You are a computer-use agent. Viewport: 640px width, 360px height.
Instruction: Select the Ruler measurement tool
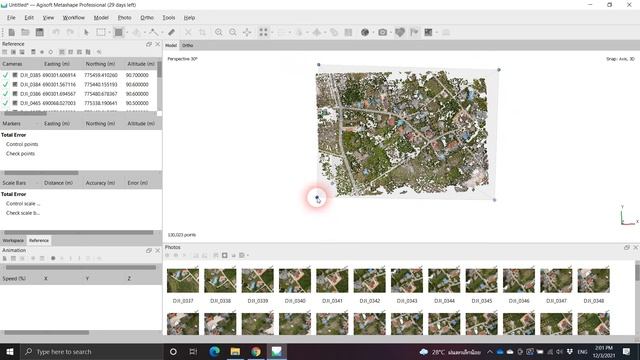[x=171, y=32]
